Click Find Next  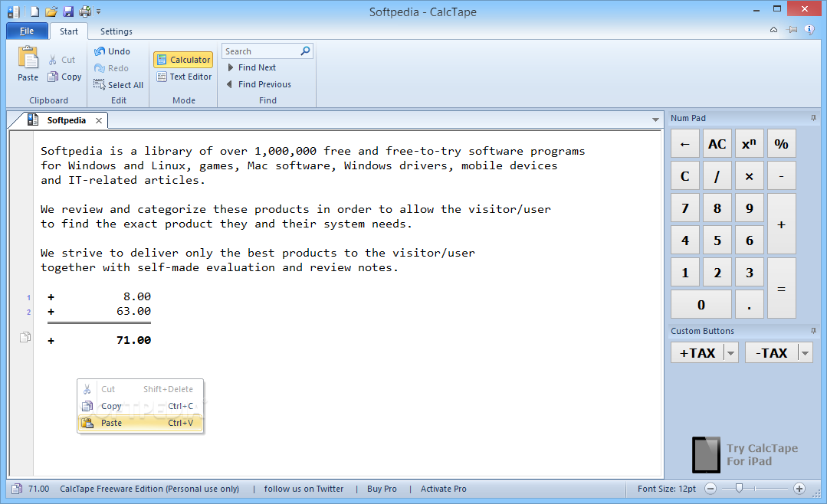click(251, 67)
